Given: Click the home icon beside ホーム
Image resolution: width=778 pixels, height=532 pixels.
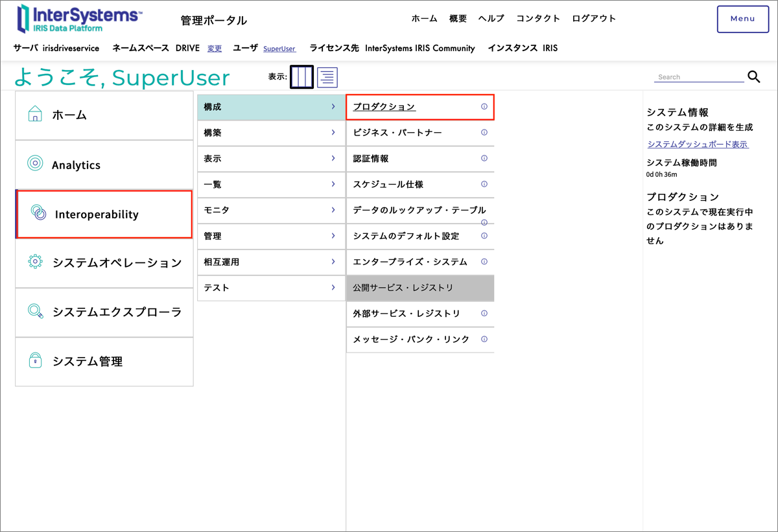Looking at the screenshot, I should [35, 114].
